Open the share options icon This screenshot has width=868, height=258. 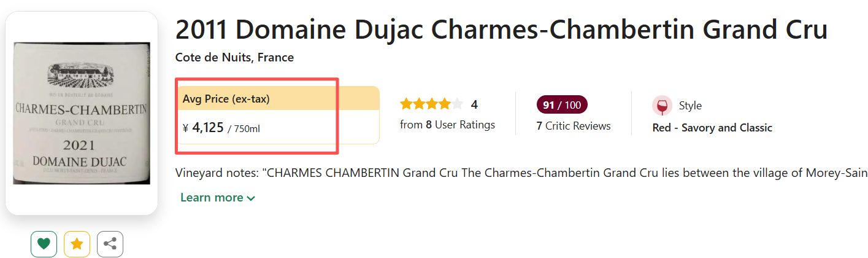tap(110, 244)
